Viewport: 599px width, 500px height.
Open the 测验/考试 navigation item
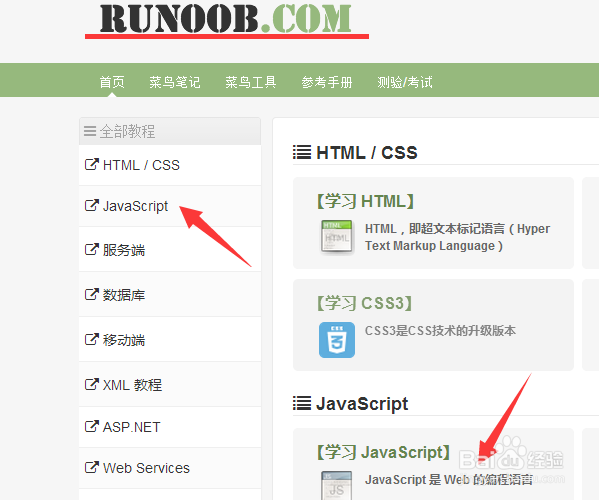[x=405, y=82]
